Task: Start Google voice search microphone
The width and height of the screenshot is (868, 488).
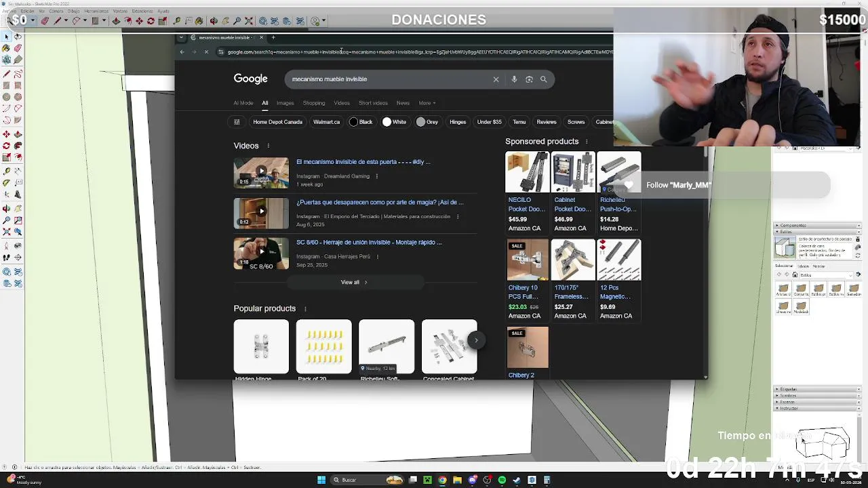Action: point(514,79)
